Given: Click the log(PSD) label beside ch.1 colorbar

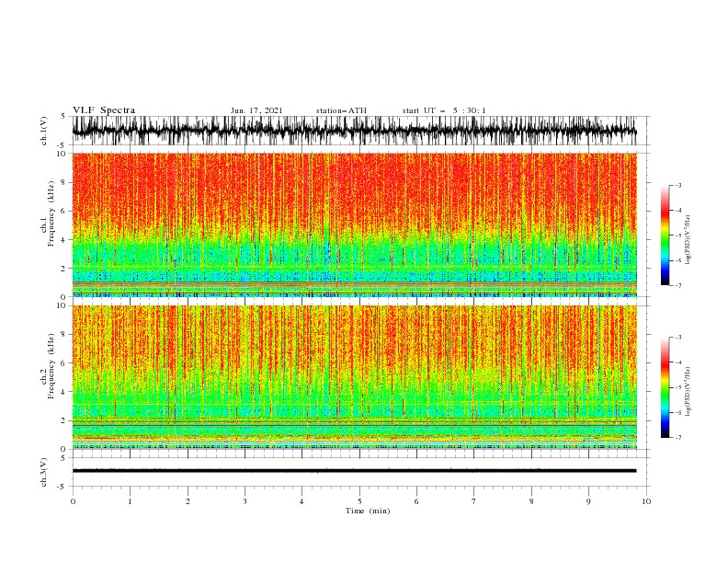Looking at the screenshot, I should [688, 240].
